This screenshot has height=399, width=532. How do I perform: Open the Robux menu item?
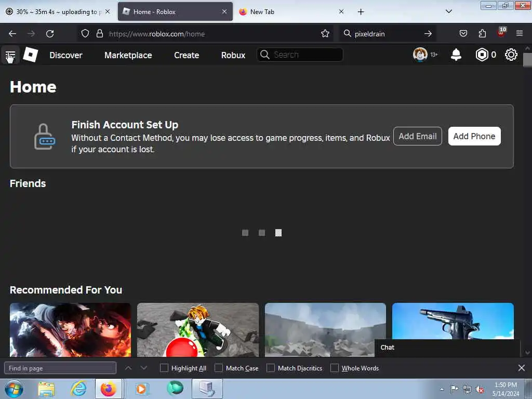point(233,55)
